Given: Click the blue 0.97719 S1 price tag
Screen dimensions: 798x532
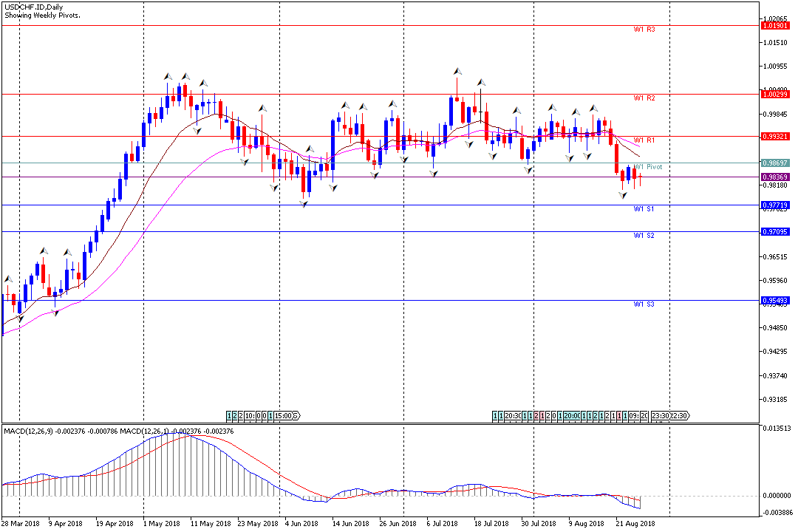Looking at the screenshot, I should pos(775,205).
